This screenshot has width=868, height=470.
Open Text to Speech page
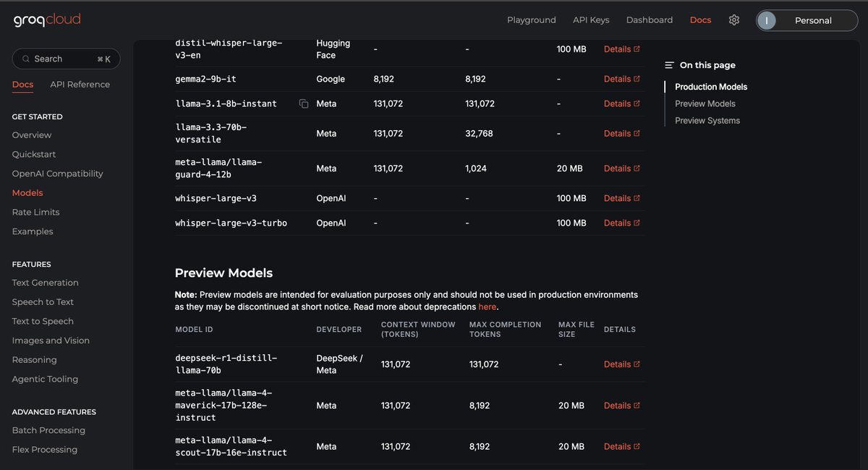click(x=43, y=321)
